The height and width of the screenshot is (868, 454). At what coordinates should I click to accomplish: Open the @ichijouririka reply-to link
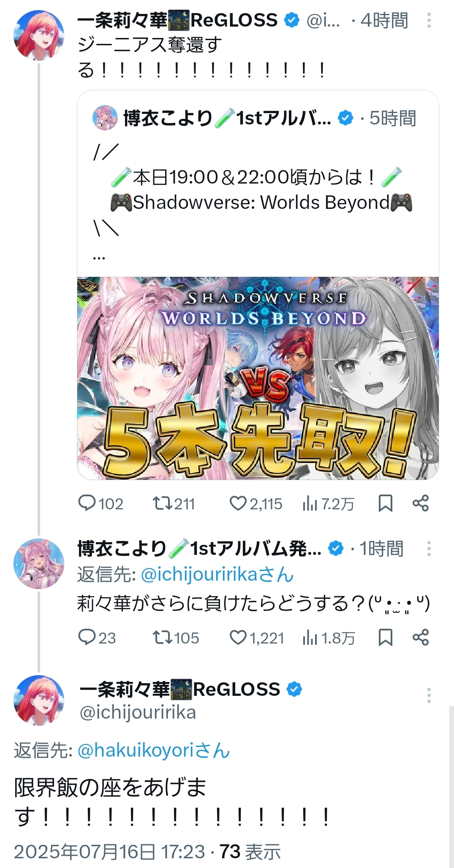pyautogui.click(x=217, y=575)
